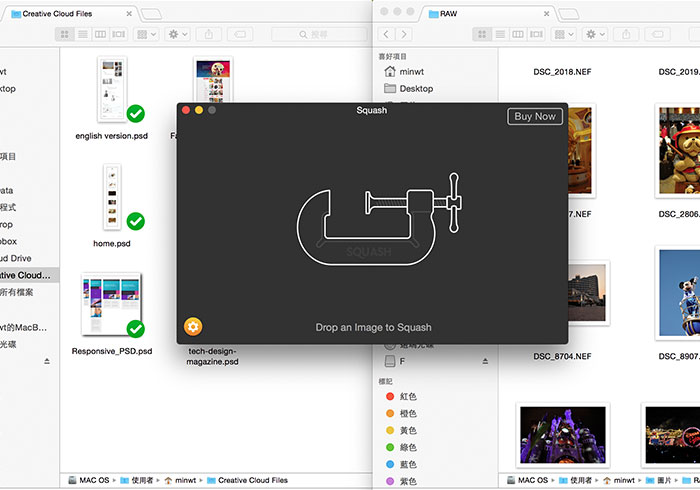Go back in RAW window
The width and height of the screenshot is (700, 490).
(386, 34)
